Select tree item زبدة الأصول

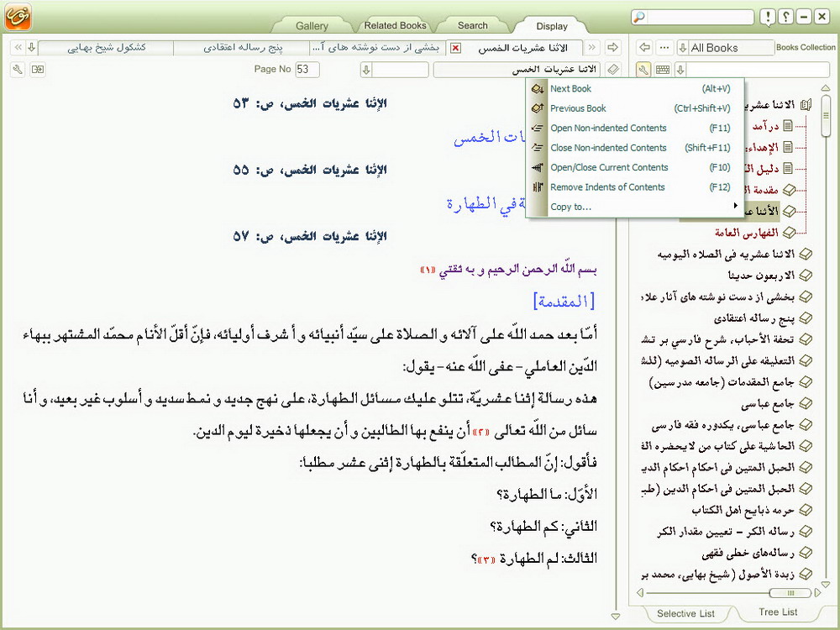tap(718, 575)
